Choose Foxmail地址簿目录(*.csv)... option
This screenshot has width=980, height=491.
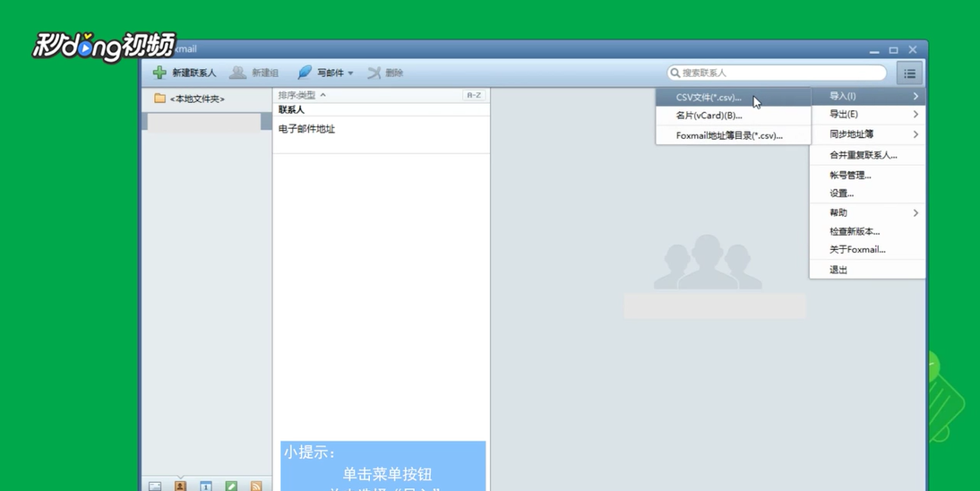coord(734,135)
